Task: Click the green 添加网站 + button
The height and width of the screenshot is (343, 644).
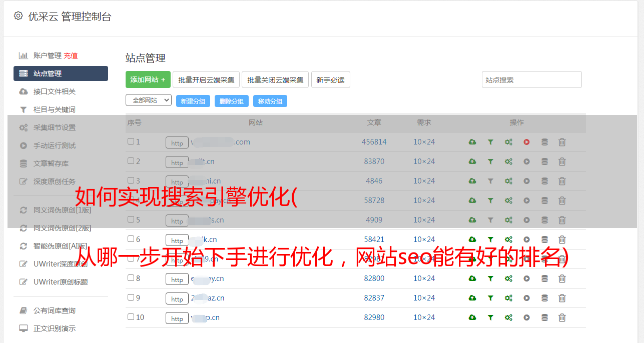Action: pyautogui.click(x=148, y=79)
